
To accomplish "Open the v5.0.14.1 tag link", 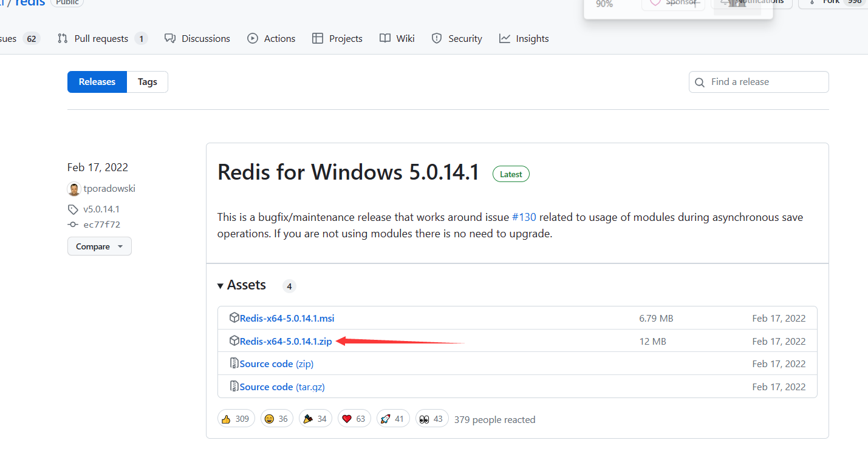I will [101, 209].
